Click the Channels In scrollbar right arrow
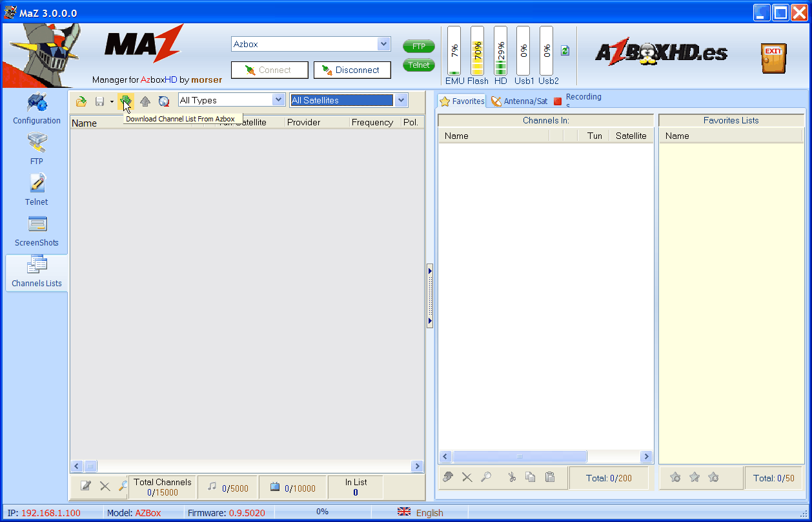Screen dimensions: 812x522 (646, 457)
